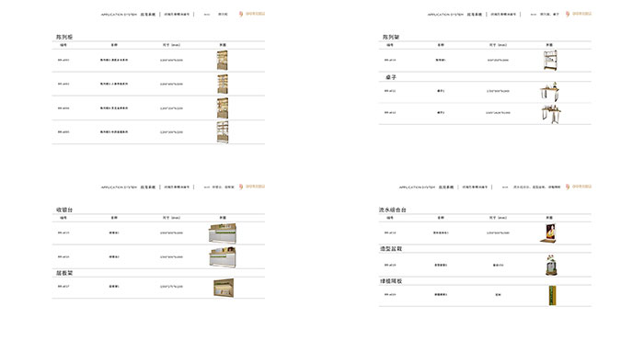644x340 pixels.
Task: Select APPLICATION SYSTEM text on the 陈列柜 page
Action: pyautogui.click(x=119, y=15)
